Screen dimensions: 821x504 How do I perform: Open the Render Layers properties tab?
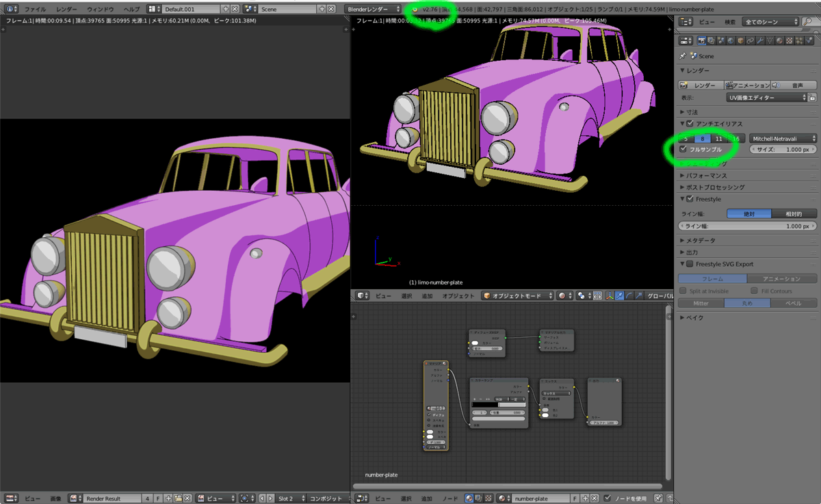tap(712, 40)
